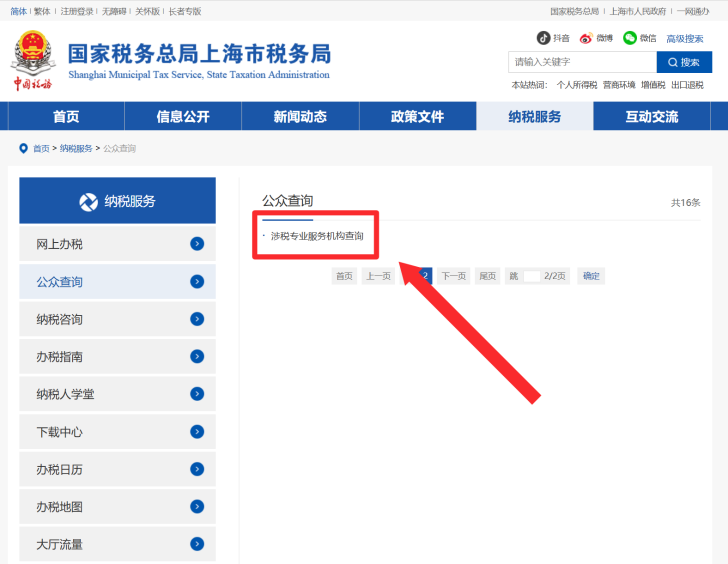This screenshot has height=564, width=728.
Task: Open 政策文件 navigation tab
Action: pyautogui.click(x=417, y=117)
